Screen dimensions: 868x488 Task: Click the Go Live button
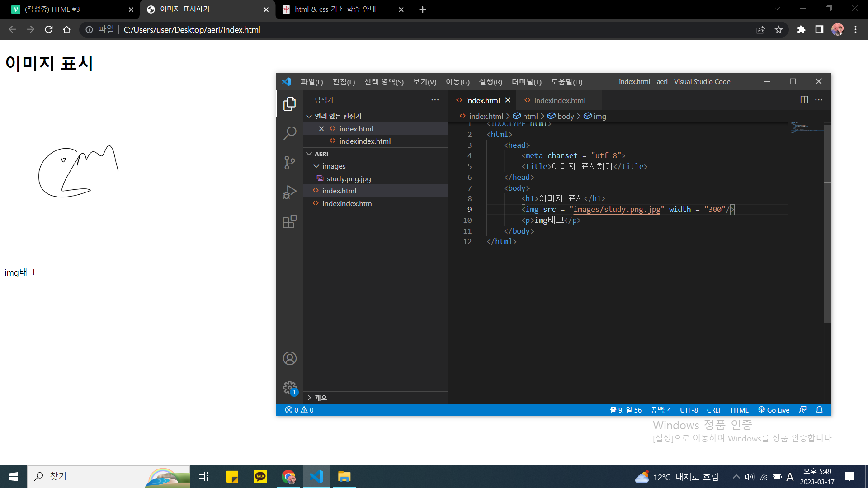click(x=774, y=410)
